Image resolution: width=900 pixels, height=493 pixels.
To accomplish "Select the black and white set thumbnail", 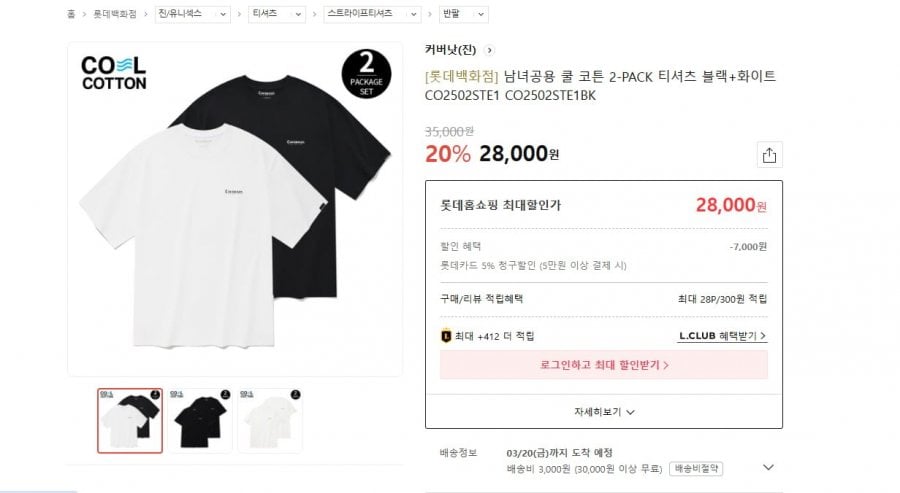I will 130,420.
